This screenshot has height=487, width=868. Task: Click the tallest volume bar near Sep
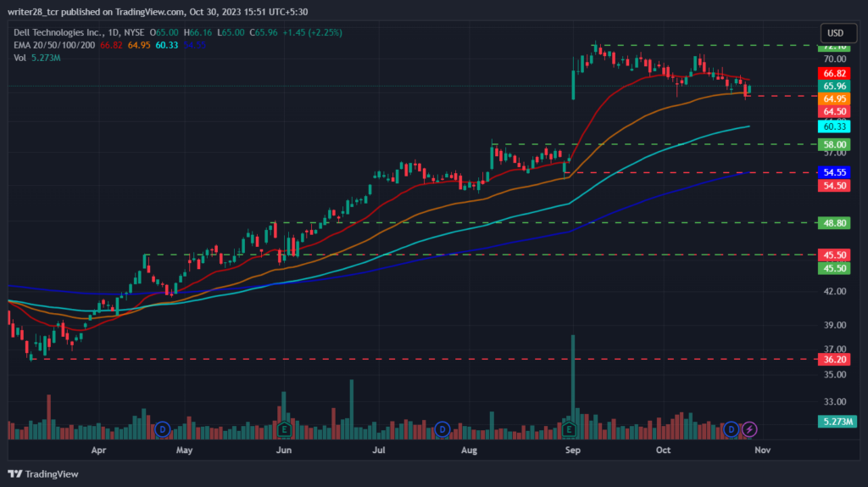click(573, 387)
